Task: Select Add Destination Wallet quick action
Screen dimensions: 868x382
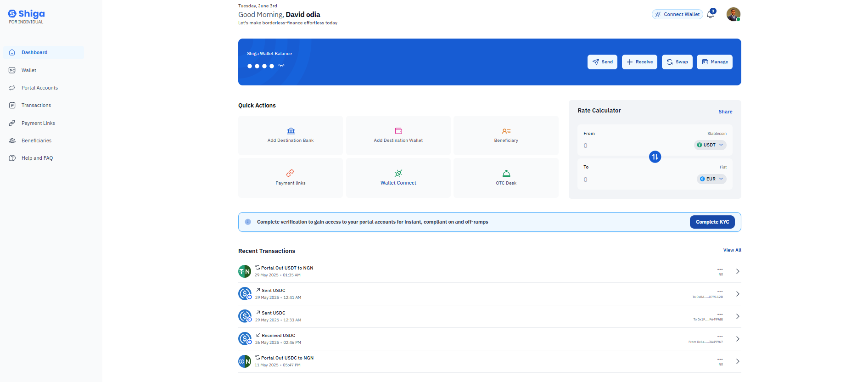Action: click(x=398, y=135)
